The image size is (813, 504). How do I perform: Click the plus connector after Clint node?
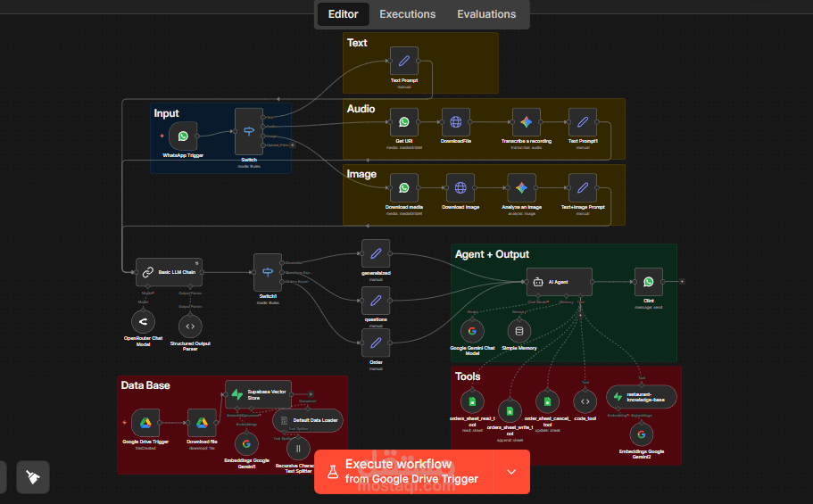pos(683,282)
